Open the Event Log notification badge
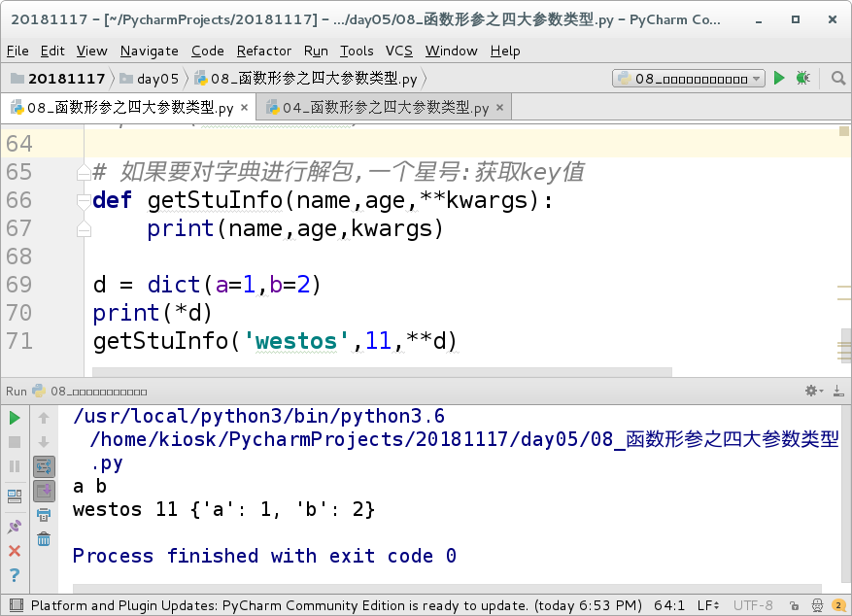 (838, 604)
